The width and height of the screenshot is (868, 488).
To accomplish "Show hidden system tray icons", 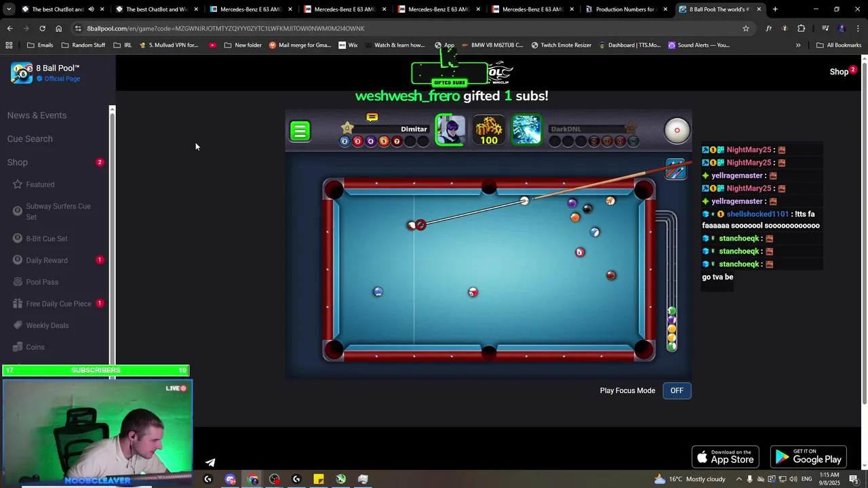I will tap(739, 479).
